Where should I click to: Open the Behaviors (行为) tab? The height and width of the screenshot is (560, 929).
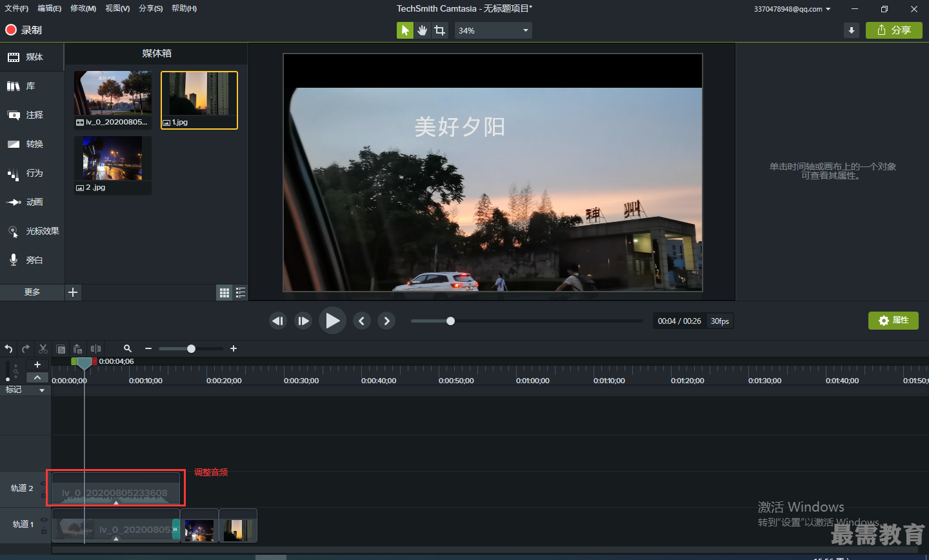(32, 173)
